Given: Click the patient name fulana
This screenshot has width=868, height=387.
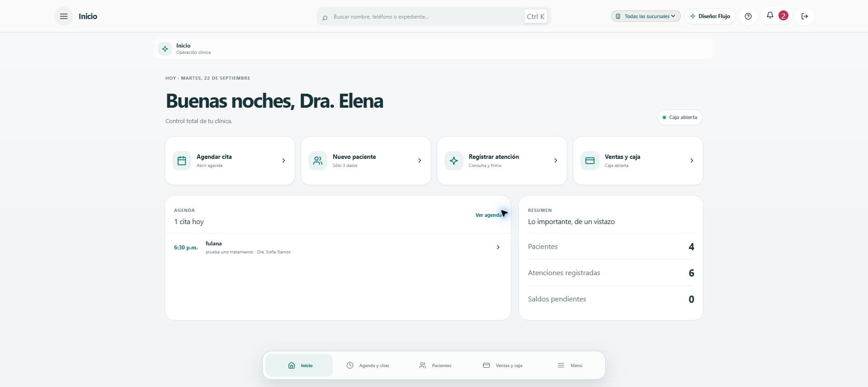Looking at the screenshot, I should click(213, 244).
